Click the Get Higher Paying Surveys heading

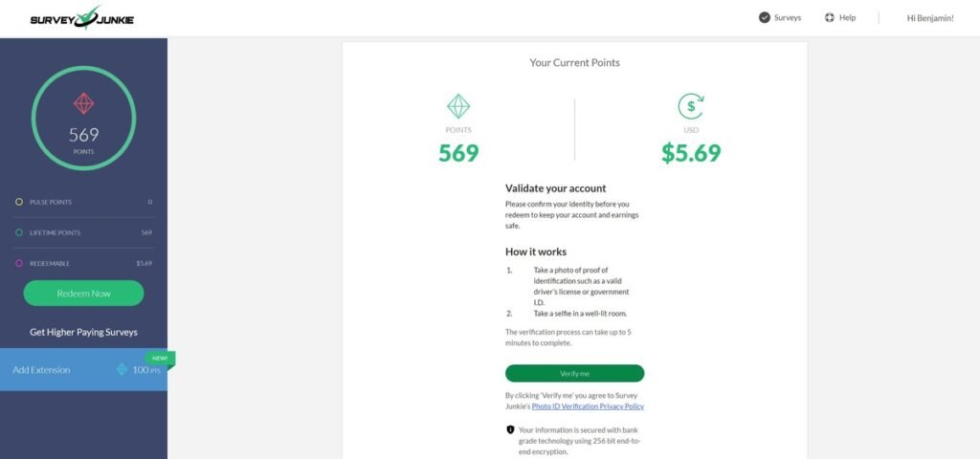click(83, 332)
